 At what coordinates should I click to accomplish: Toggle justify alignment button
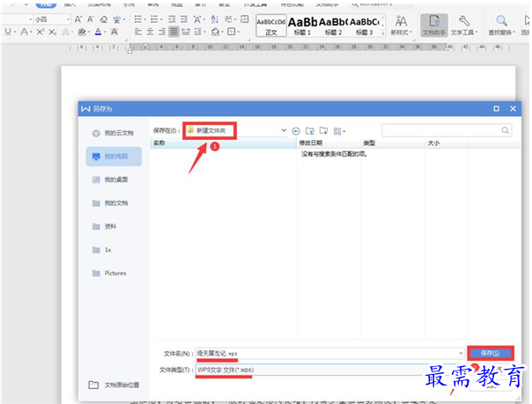(174, 32)
